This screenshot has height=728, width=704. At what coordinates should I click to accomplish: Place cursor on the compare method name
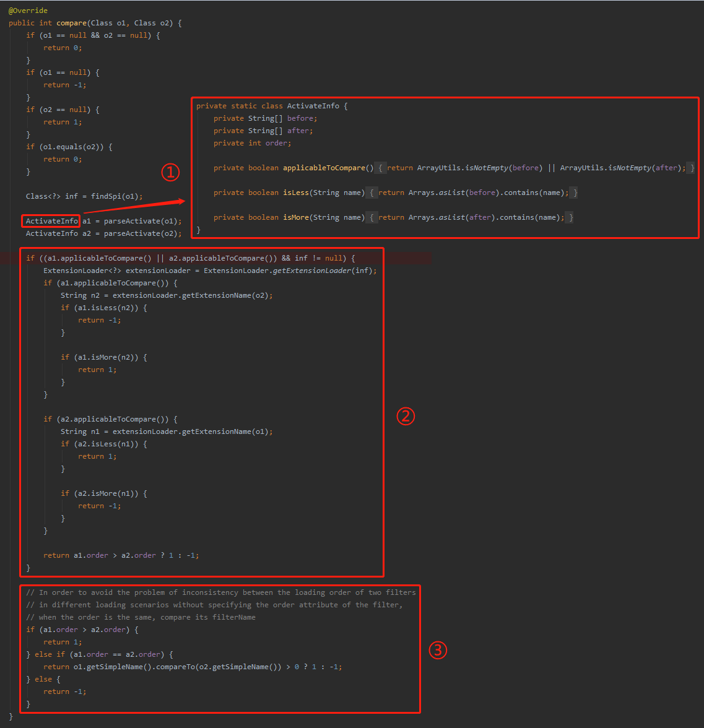coord(72,23)
